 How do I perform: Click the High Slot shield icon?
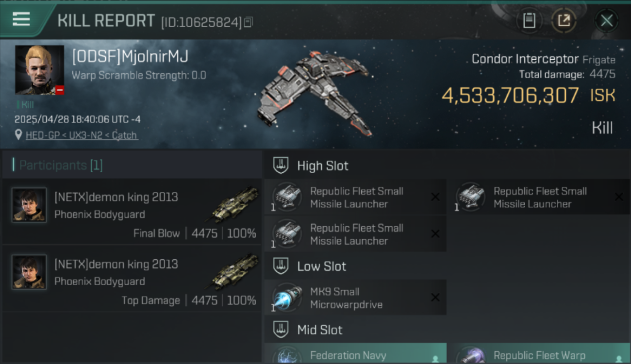point(281,165)
